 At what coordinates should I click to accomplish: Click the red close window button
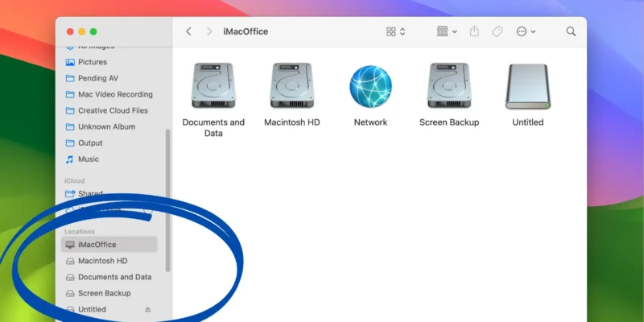pos(70,31)
